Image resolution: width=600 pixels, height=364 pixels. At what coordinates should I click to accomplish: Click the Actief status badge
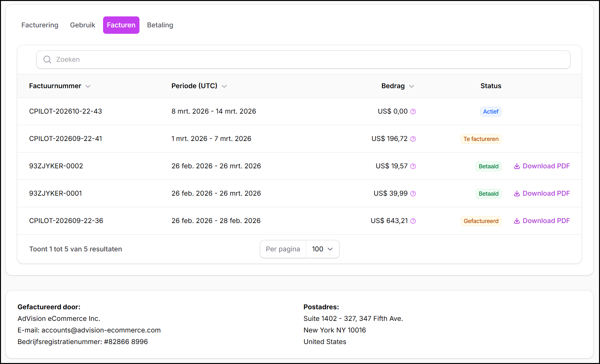click(490, 112)
